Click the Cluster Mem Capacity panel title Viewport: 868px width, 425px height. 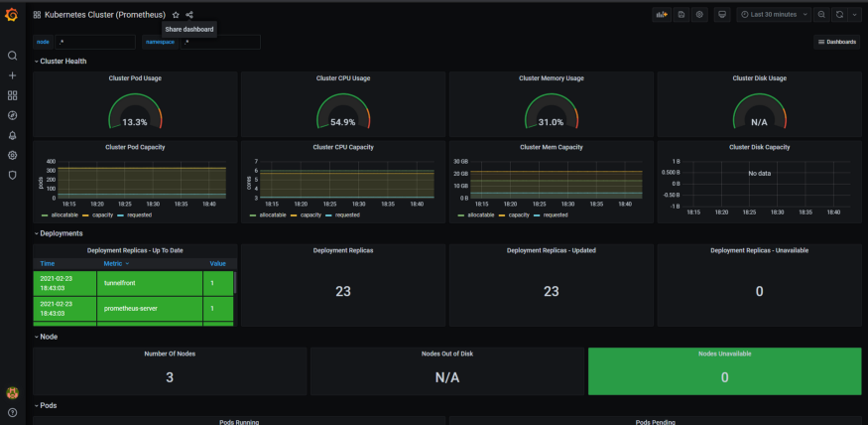coord(552,147)
